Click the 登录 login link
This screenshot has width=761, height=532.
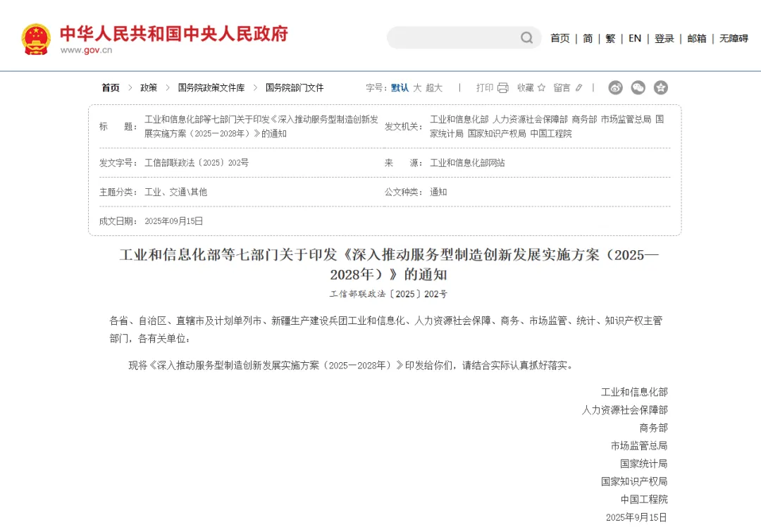tap(664, 39)
